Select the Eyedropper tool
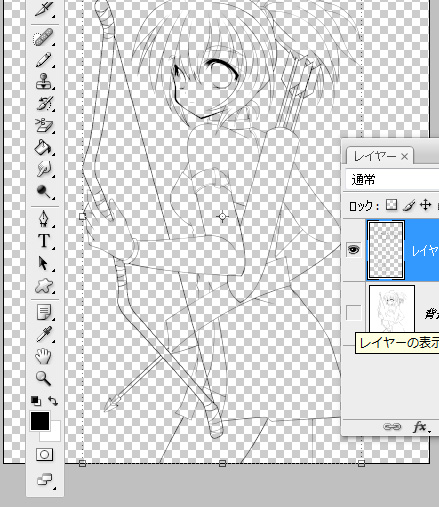Image resolution: width=439 pixels, height=507 pixels. 43,334
